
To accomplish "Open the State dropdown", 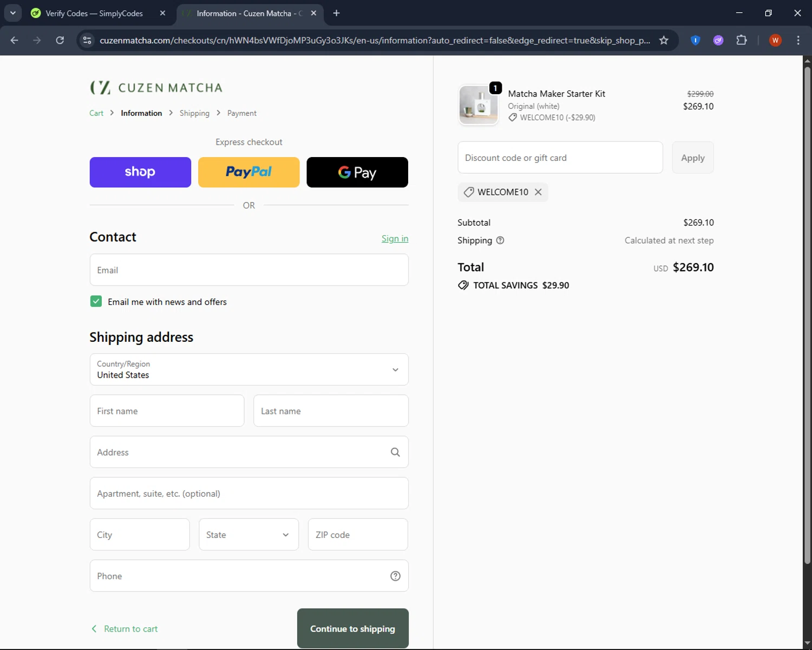I will (248, 535).
